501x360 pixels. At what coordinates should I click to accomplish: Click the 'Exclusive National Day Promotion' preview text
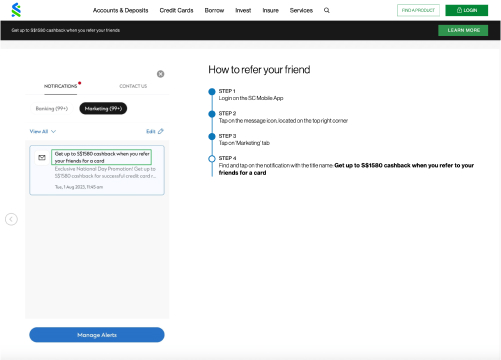105,172
